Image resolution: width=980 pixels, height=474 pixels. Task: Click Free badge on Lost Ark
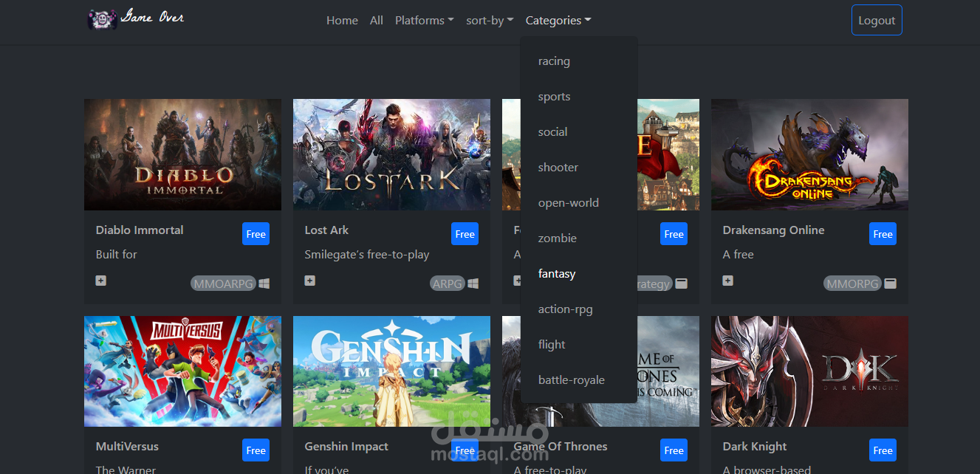[x=465, y=234]
